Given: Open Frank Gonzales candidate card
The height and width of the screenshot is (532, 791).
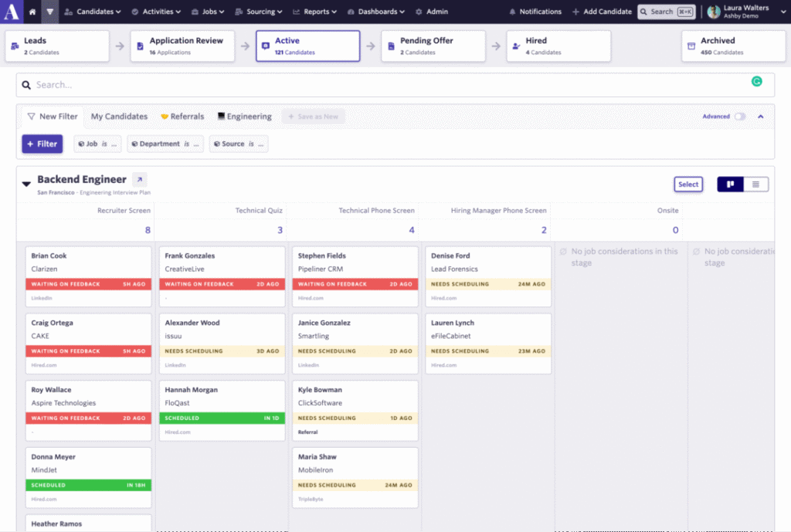Looking at the screenshot, I should [222, 276].
